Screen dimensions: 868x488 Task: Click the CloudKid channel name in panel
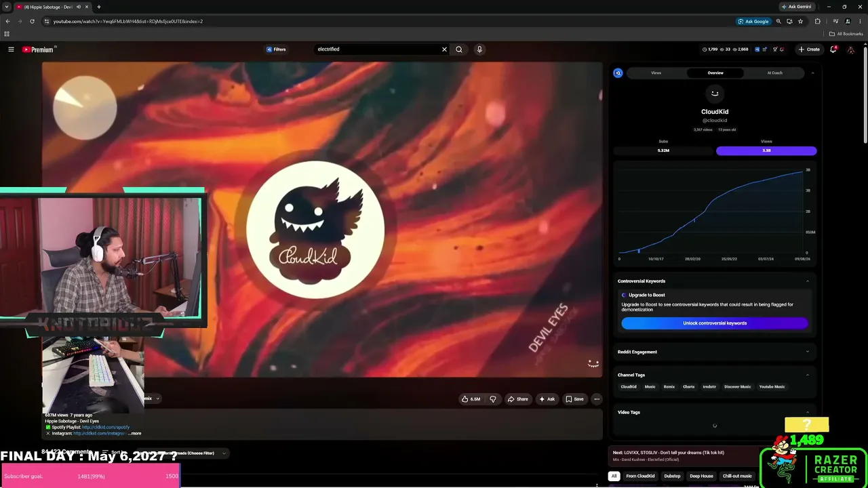[715, 112]
